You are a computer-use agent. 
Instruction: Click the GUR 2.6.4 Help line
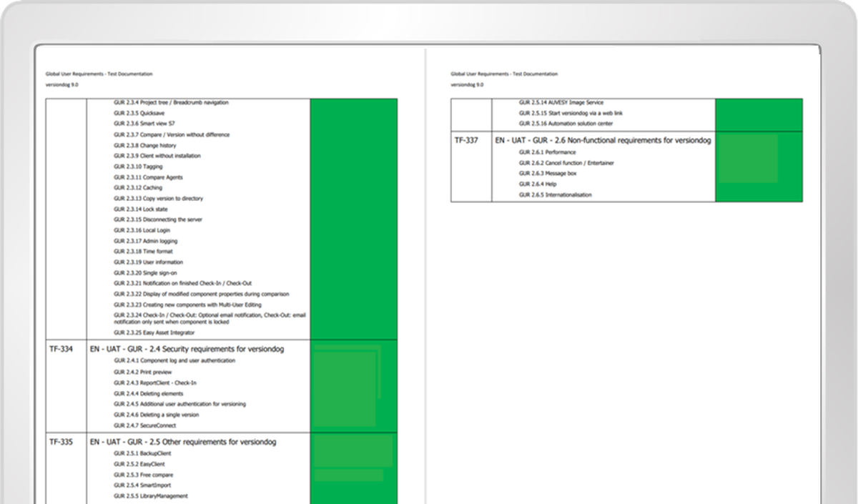[x=538, y=184]
